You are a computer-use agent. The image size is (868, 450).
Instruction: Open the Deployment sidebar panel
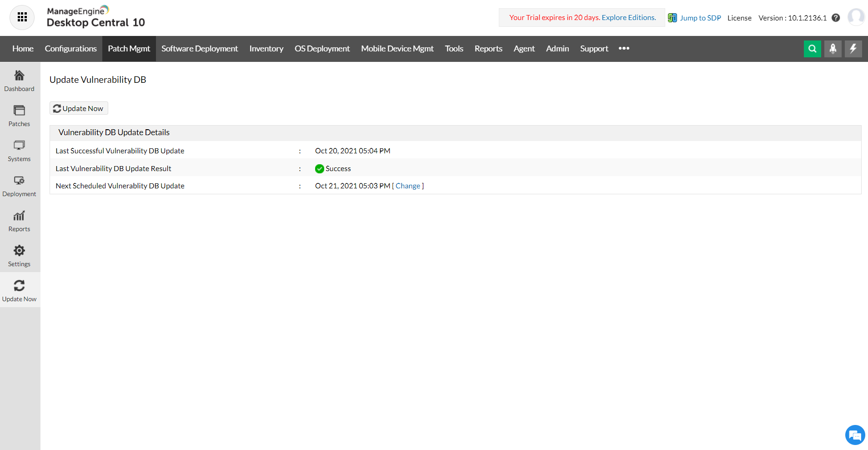click(x=19, y=185)
